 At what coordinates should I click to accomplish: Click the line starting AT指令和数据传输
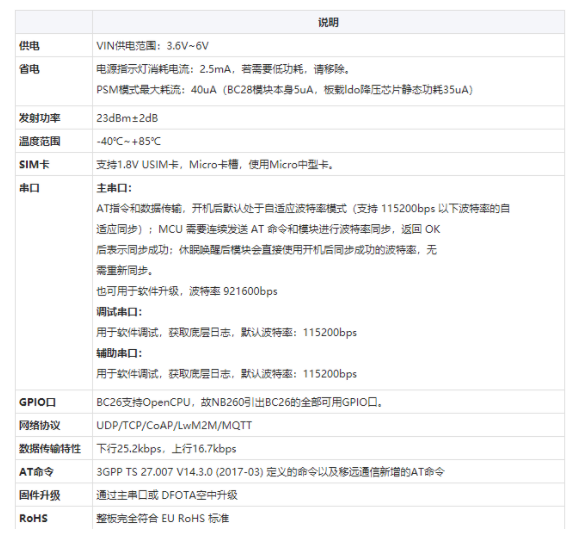coord(303,208)
